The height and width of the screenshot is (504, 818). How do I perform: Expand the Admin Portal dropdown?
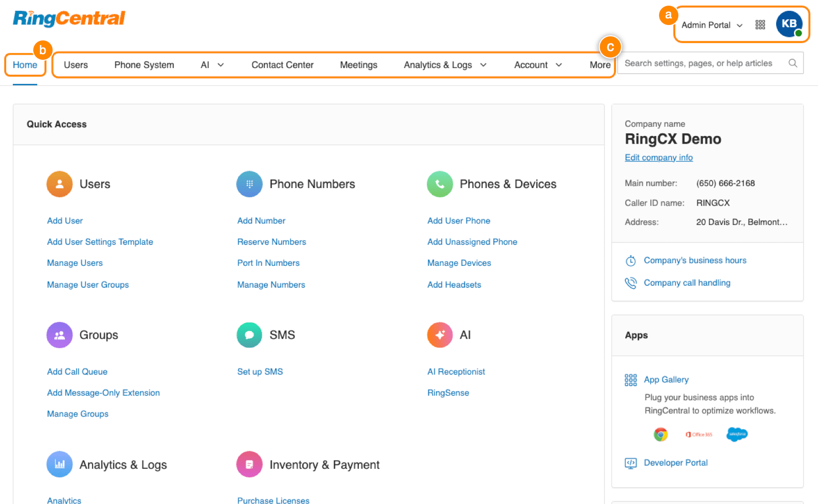point(712,25)
